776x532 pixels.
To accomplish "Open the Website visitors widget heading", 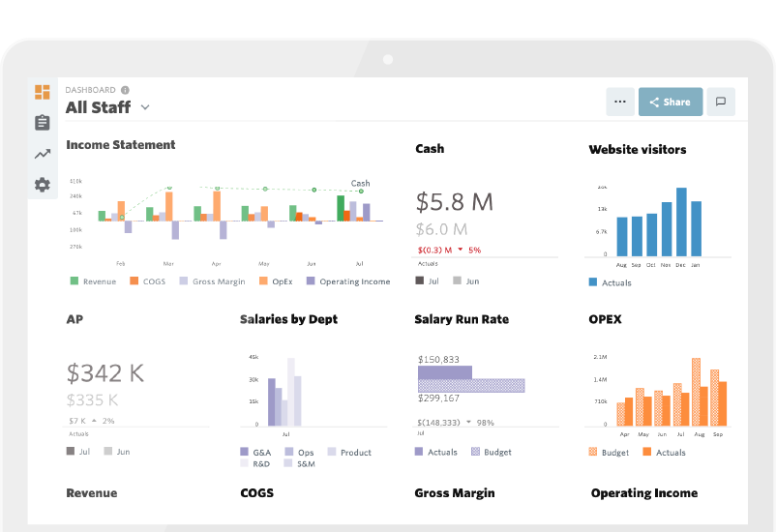I will tap(638, 150).
